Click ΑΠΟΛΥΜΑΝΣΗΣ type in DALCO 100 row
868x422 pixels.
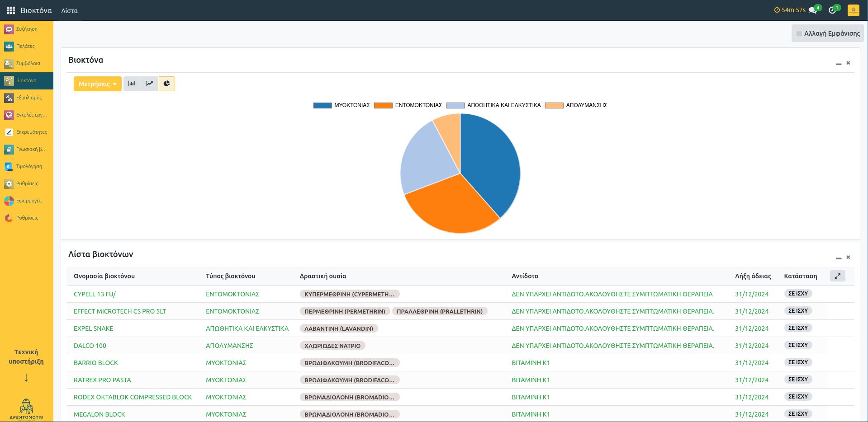click(229, 346)
